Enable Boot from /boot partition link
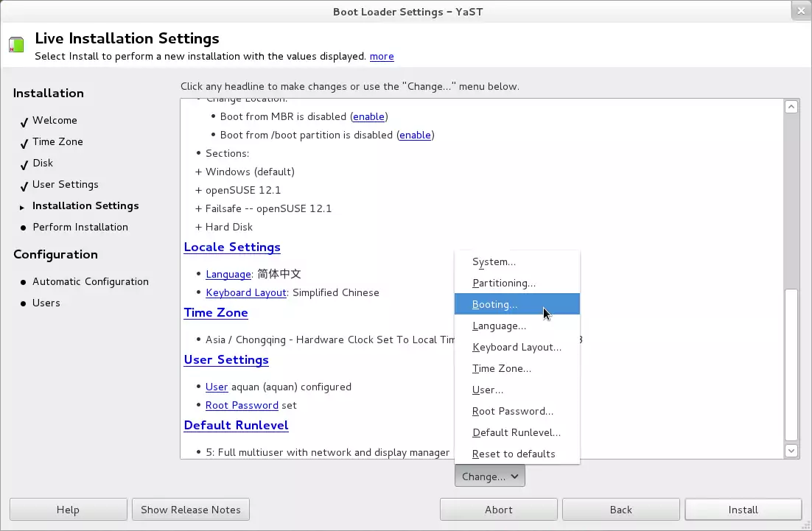Screen dimensions: 812x531 415,135
